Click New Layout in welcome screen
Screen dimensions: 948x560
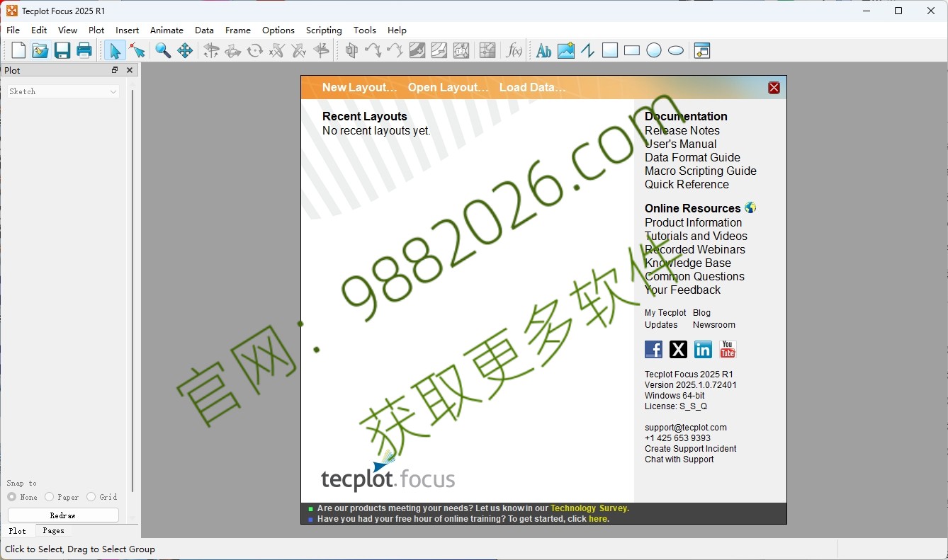[359, 87]
